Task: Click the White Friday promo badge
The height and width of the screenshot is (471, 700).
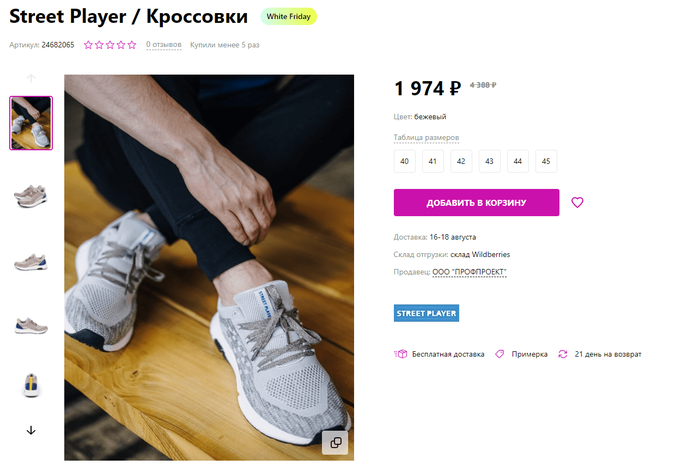Action: 288,17
